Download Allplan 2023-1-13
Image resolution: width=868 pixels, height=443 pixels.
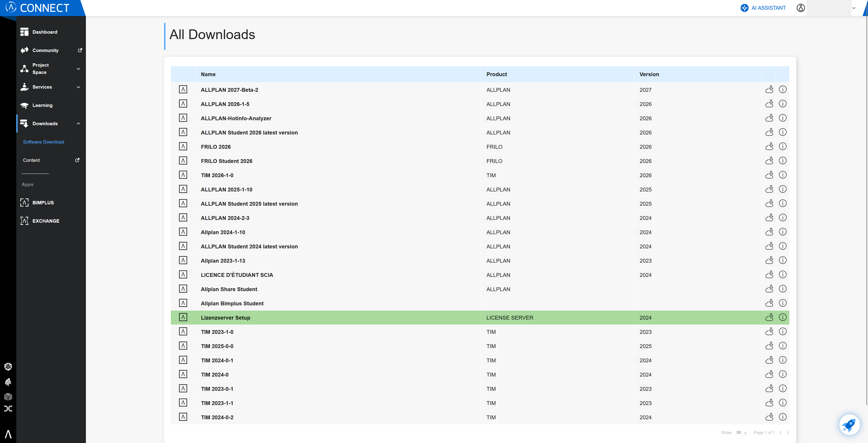pyautogui.click(x=769, y=260)
